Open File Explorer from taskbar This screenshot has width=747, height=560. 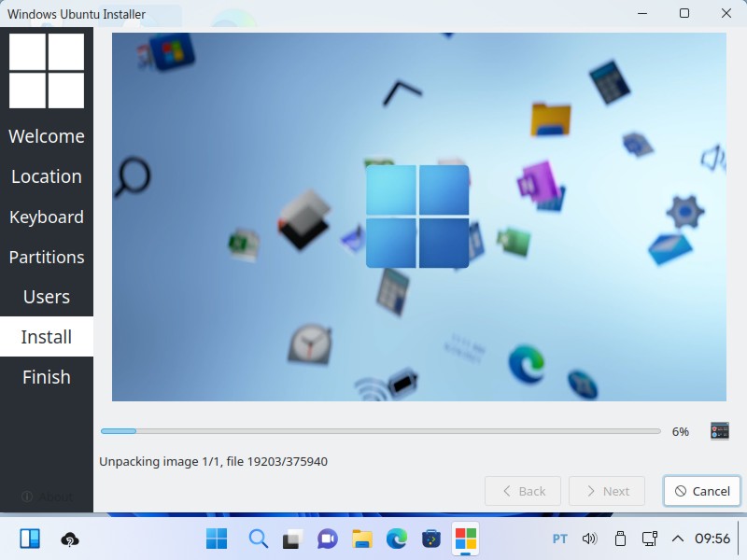[362, 539]
